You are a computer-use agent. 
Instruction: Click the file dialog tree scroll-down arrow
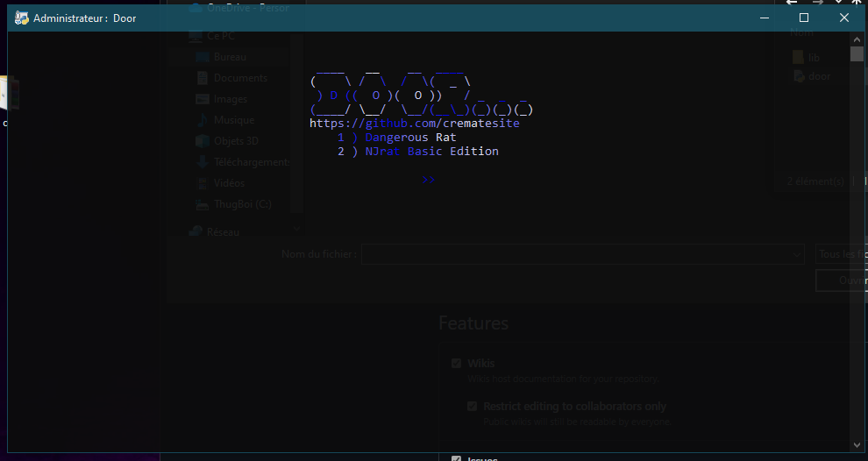(x=297, y=228)
